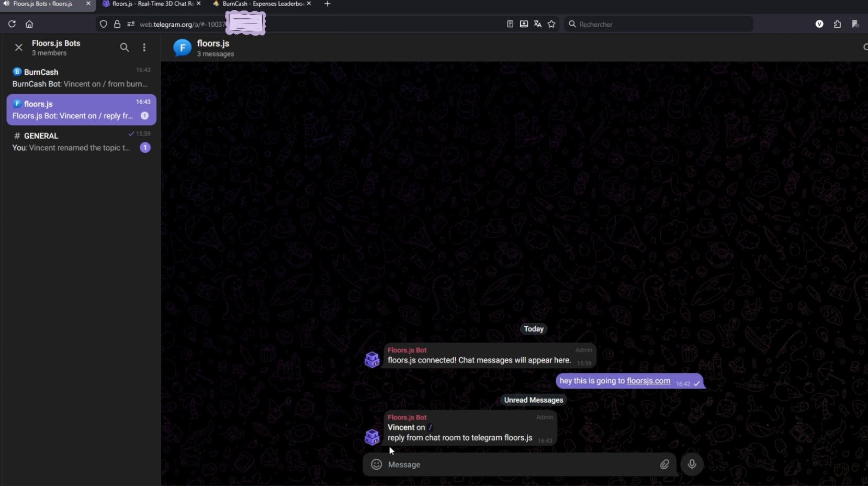
Task: Click the muted badge on floors.js topic
Action: pyautogui.click(x=145, y=116)
